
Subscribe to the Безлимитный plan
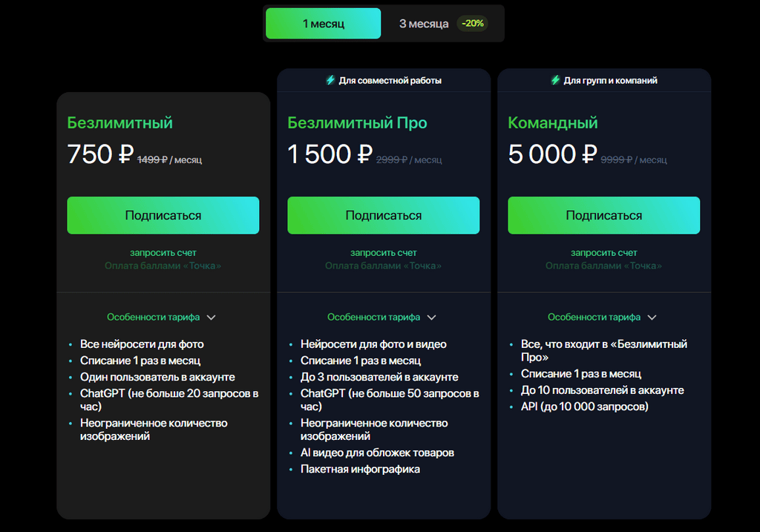163,215
